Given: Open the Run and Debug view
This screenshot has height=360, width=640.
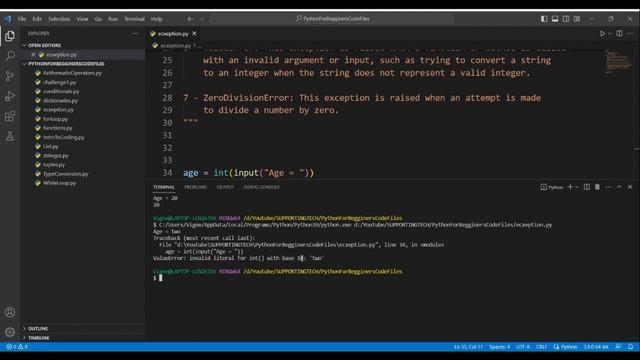Looking at the screenshot, I should point(10,96).
